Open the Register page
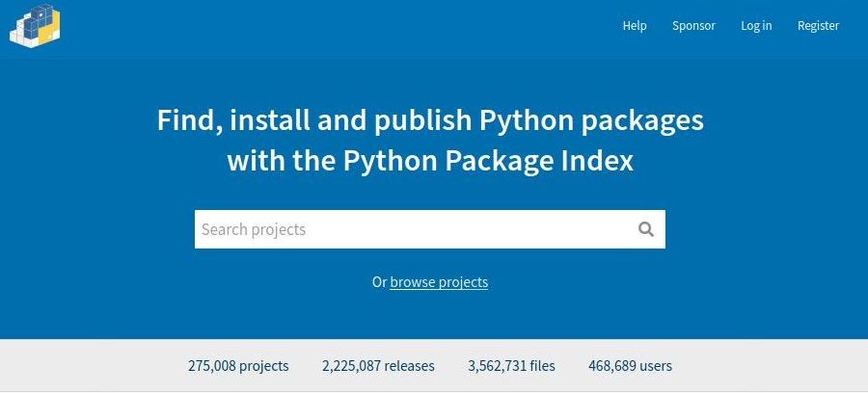 click(x=818, y=25)
